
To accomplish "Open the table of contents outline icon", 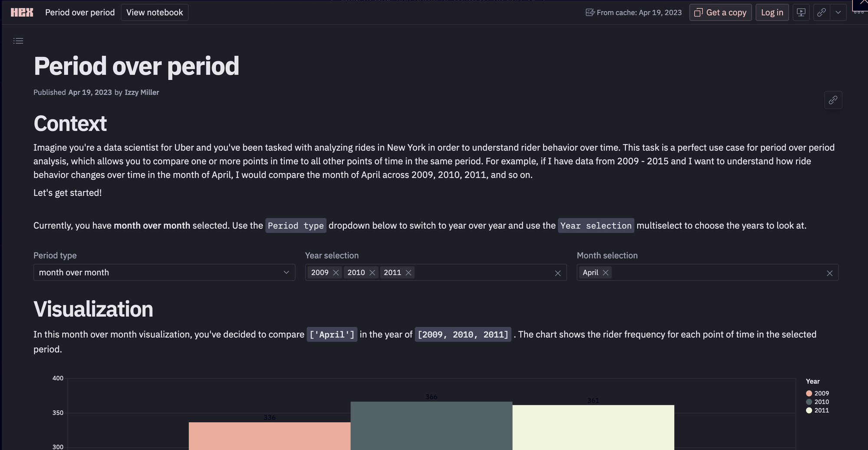I will click(18, 41).
